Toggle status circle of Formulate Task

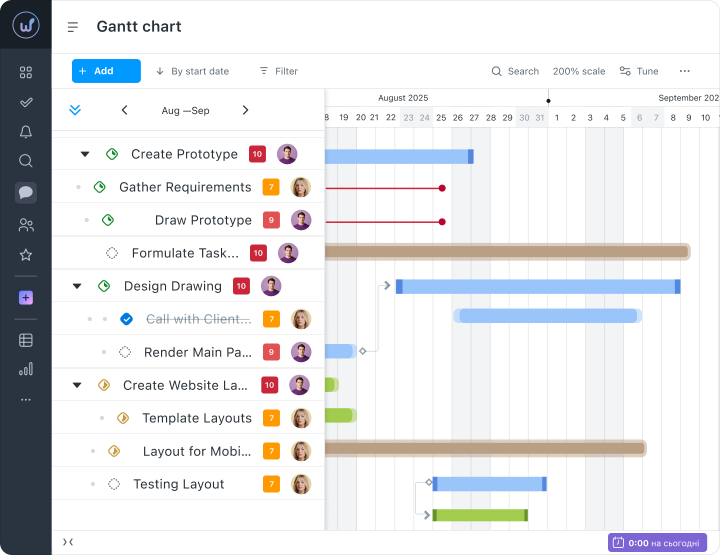[112, 253]
